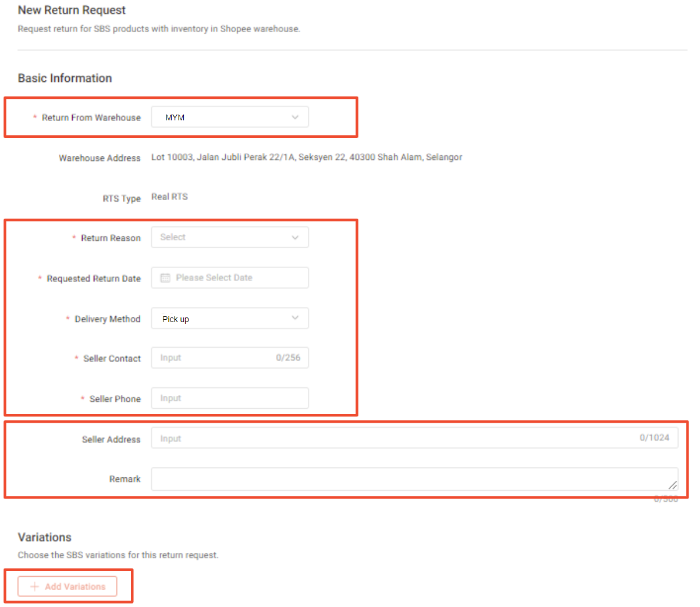Open the Return From Warehouse selector showing MYM
This screenshot has height=607, width=700.
[x=230, y=116]
